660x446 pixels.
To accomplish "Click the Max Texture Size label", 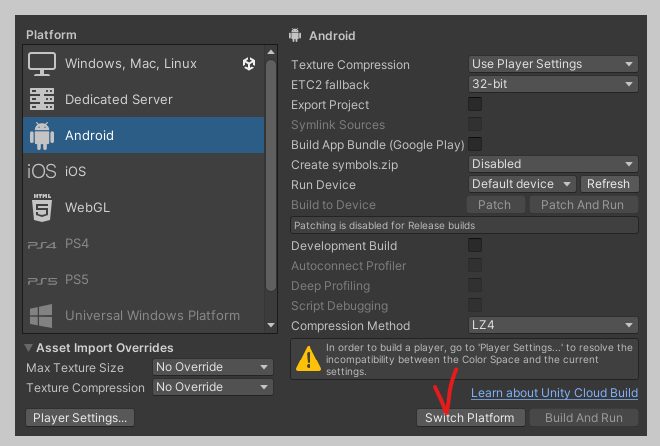I will pyautogui.click(x=75, y=368).
